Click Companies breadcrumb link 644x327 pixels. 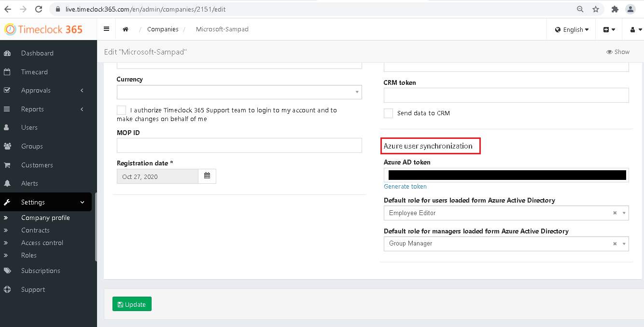163,29
